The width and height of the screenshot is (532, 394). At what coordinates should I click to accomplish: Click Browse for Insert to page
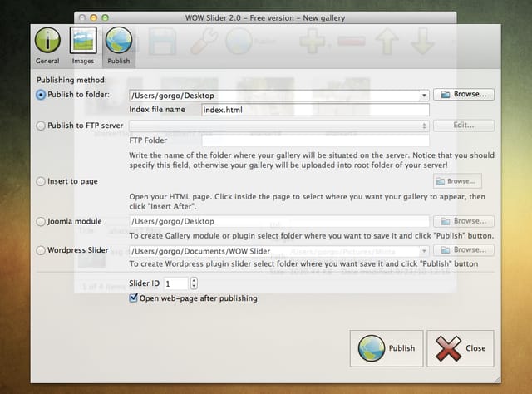tap(457, 181)
